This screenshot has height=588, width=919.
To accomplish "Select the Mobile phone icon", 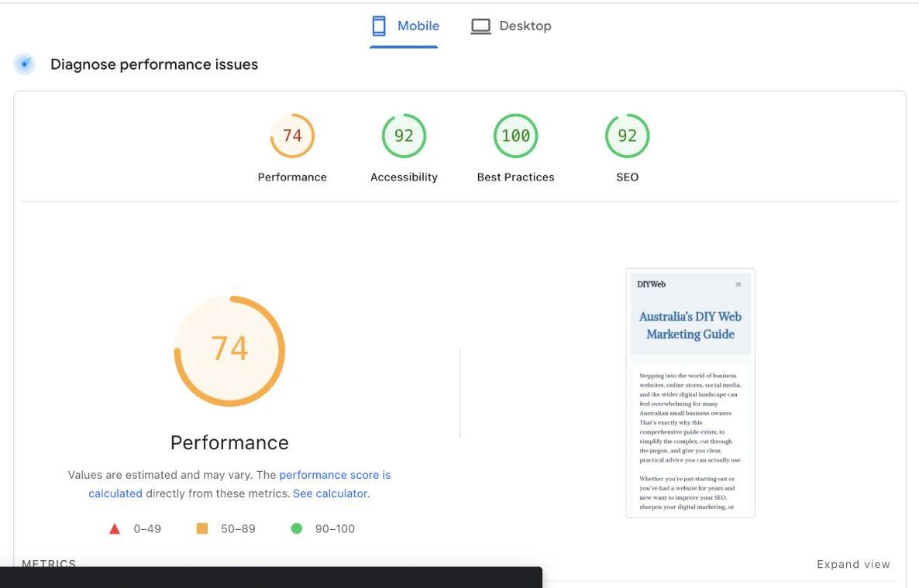I will (378, 26).
